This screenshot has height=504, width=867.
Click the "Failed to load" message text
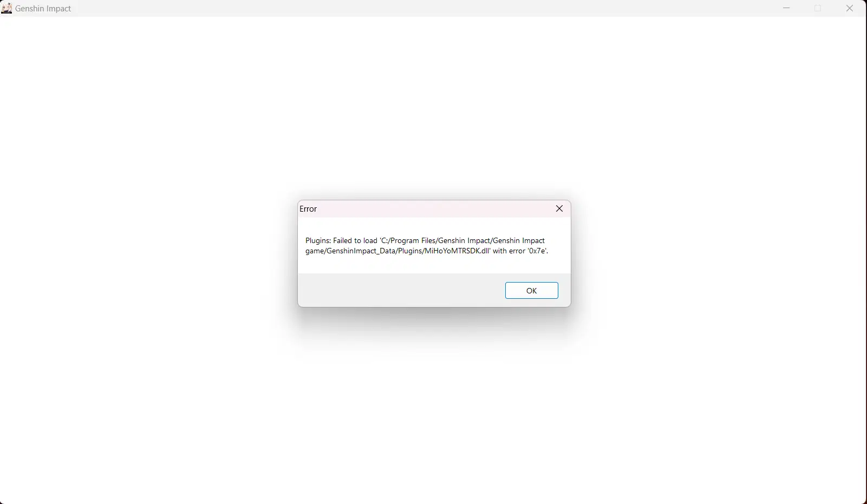(x=355, y=240)
